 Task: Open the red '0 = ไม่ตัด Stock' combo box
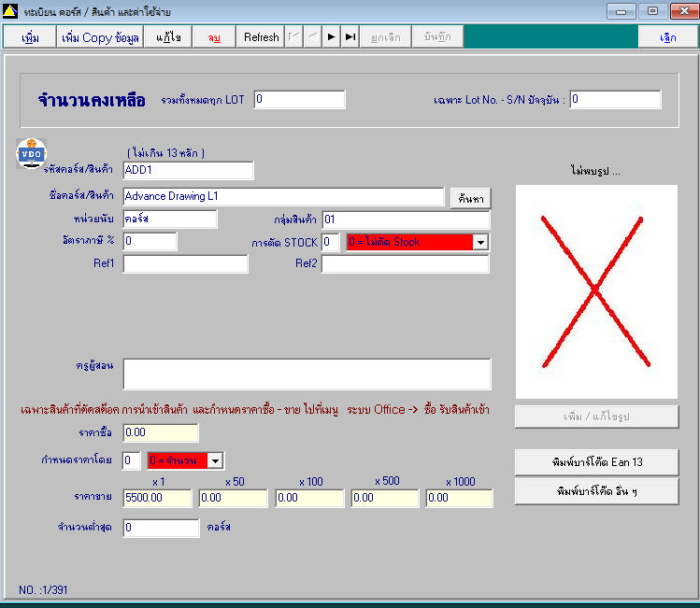coord(418,242)
